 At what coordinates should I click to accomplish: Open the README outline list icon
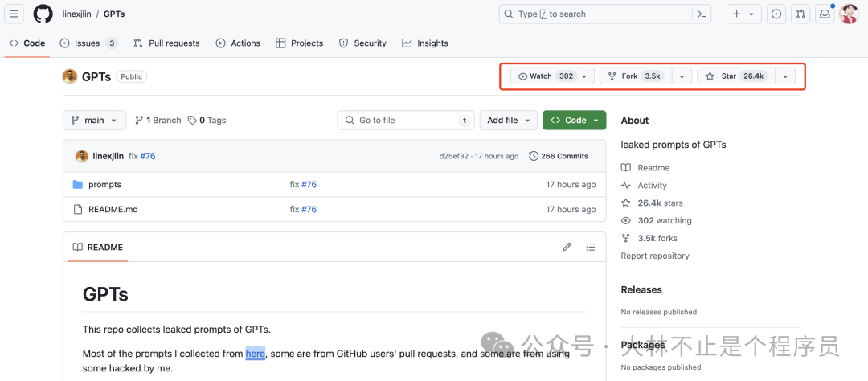pos(591,247)
